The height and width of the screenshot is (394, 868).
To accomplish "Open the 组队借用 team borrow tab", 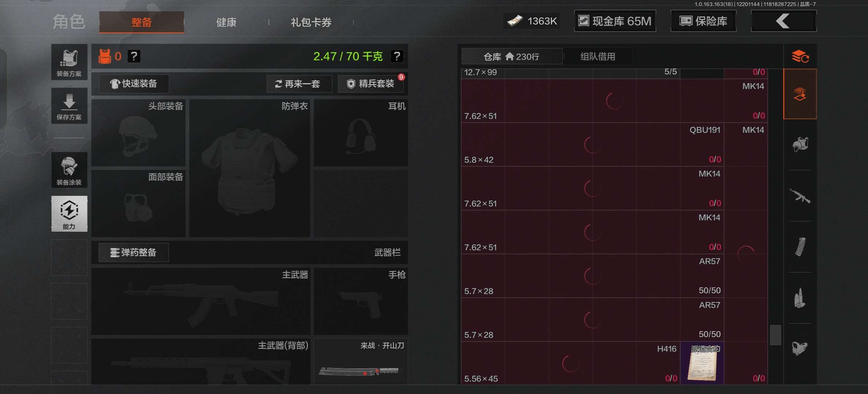I will pyautogui.click(x=598, y=57).
